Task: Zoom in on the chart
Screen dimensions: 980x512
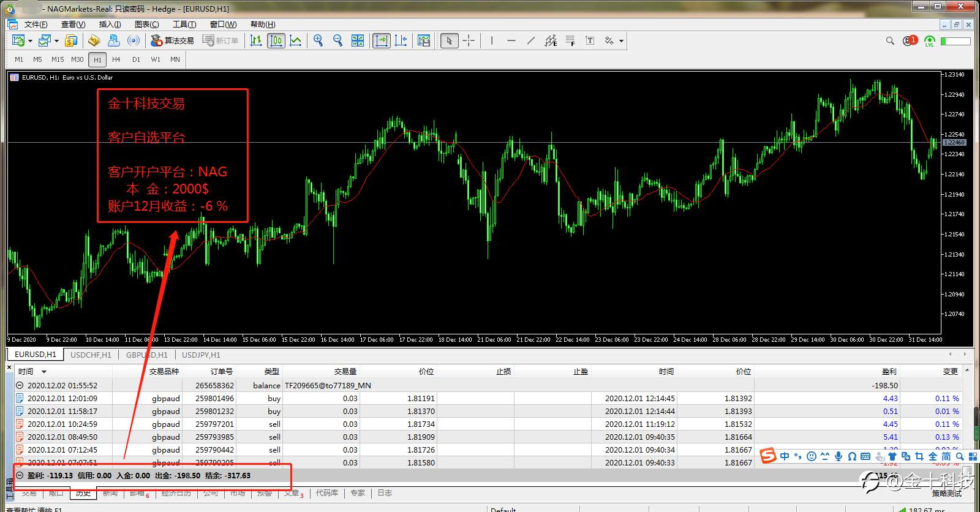Action: coord(318,40)
